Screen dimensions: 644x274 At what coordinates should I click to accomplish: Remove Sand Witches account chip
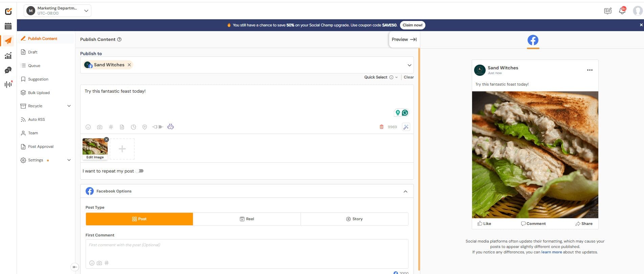tap(129, 65)
